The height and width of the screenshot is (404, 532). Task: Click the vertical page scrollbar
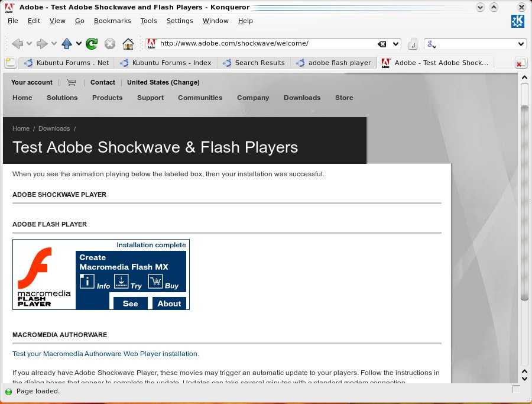[x=524, y=201]
